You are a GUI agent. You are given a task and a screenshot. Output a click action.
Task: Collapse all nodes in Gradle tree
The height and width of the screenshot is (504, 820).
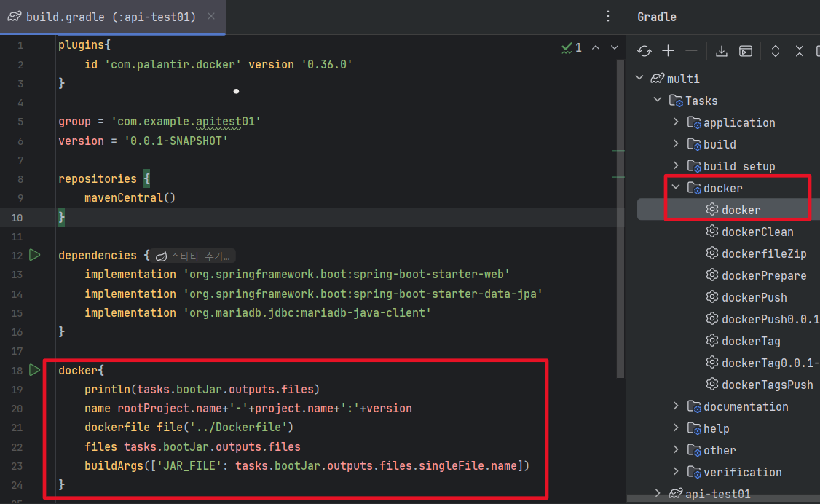[x=799, y=51]
